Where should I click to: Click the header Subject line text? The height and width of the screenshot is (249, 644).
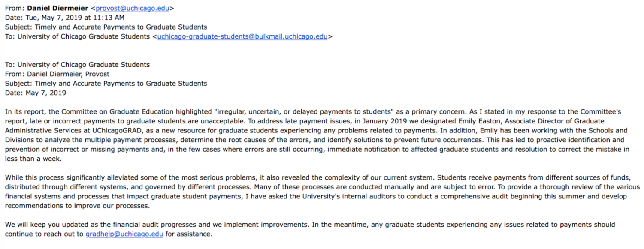[x=106, y=27]
